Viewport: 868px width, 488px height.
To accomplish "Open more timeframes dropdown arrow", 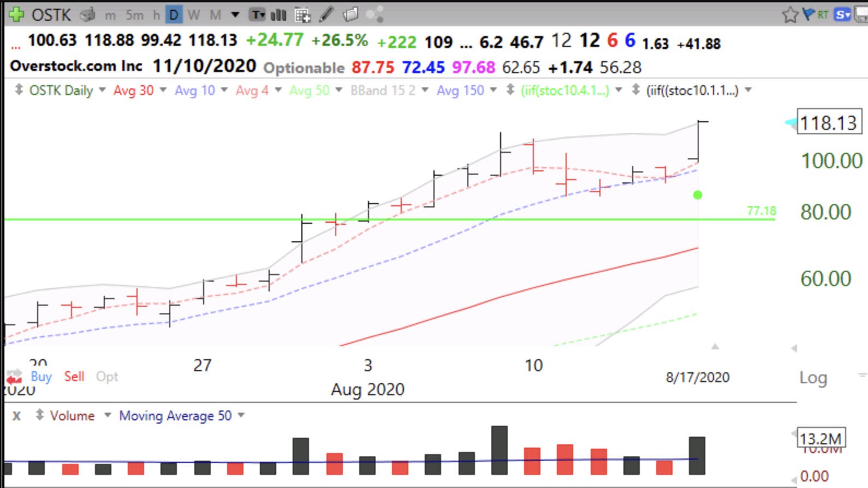I will click(235, 15).
